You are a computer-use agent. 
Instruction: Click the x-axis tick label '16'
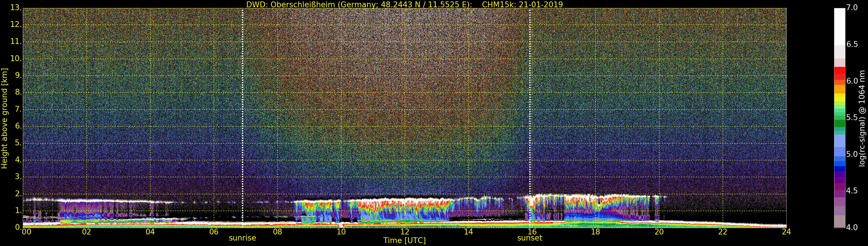pyautogui.click(x=532, y=232)
